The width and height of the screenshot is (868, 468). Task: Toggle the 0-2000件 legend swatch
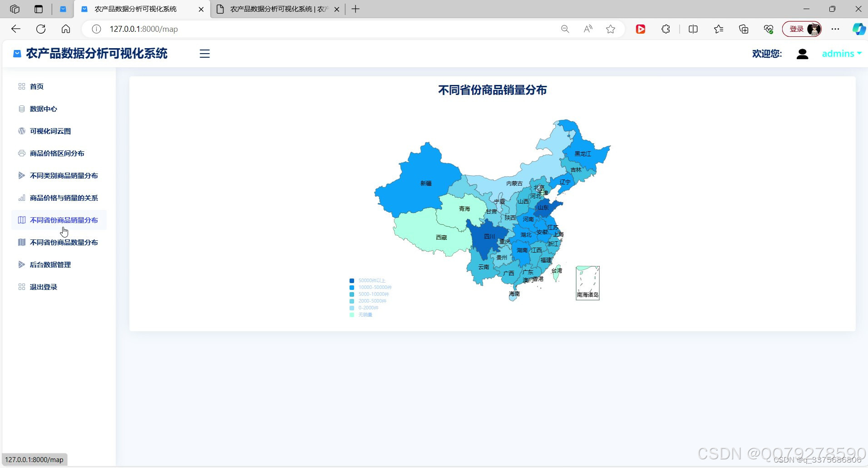(352, 308)
